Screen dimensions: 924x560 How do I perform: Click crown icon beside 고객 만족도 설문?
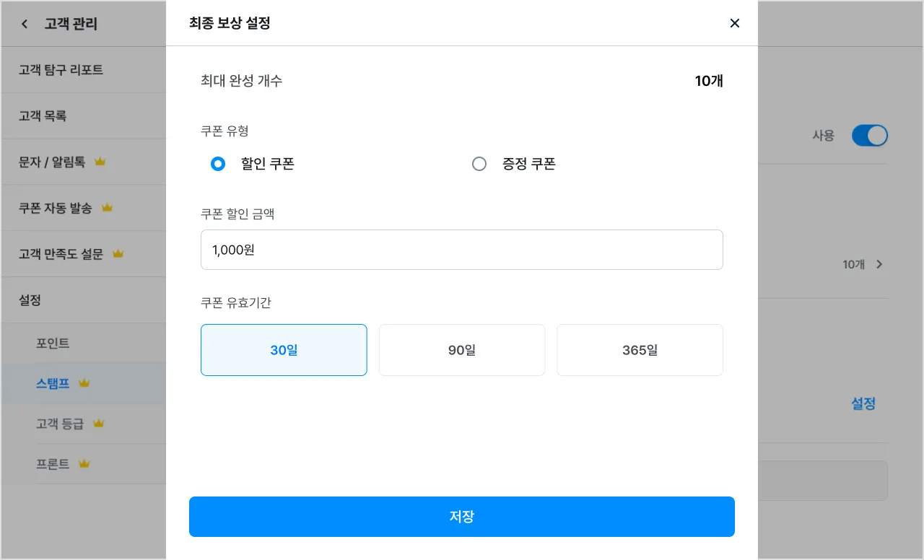[118, 254]
